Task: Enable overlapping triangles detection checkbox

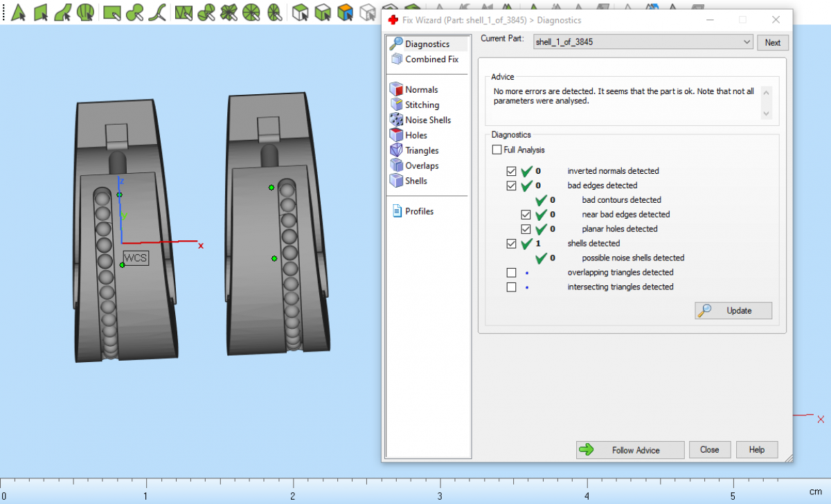Action: coord(512,272)
